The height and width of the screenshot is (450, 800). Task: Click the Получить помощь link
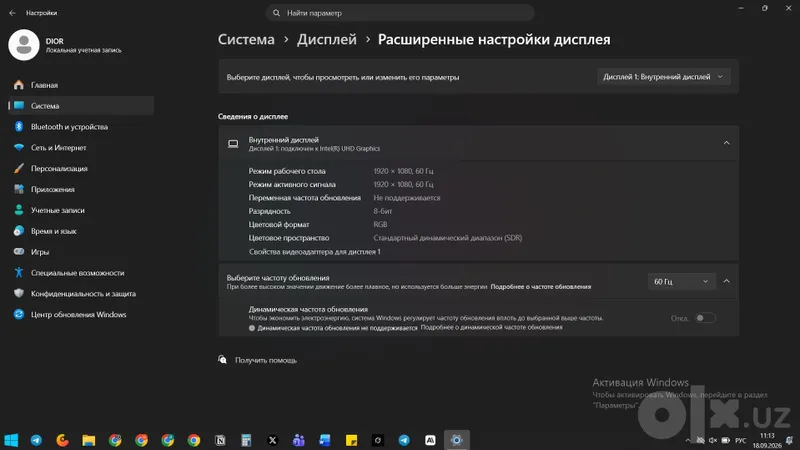[265, 360]
